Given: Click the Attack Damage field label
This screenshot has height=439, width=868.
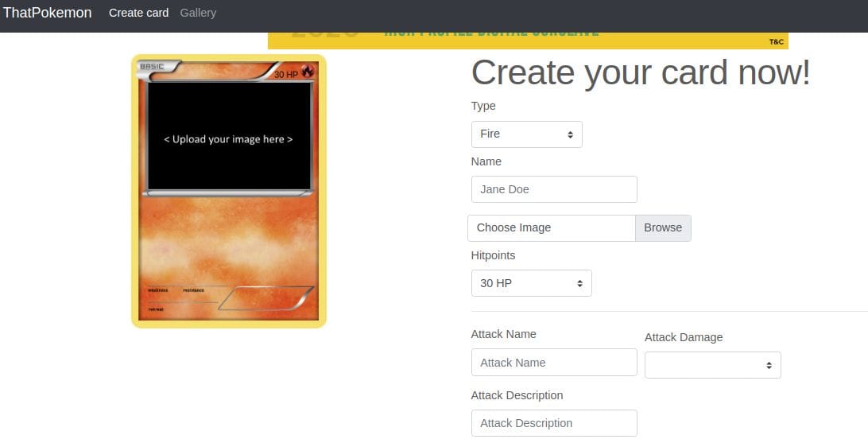Looking at the screenshot, I should pyautogui.click(x=683, y=337).
